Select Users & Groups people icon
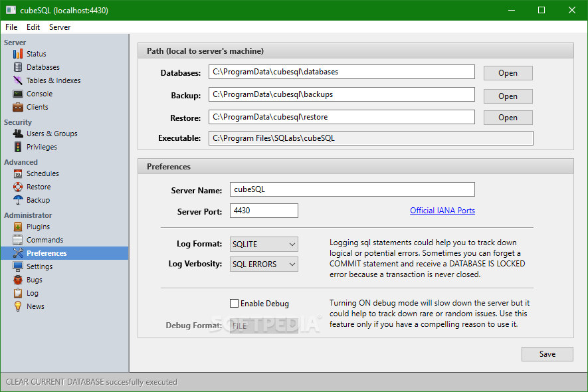The width and height of the screenshot is (588, 392). point(18,134)
